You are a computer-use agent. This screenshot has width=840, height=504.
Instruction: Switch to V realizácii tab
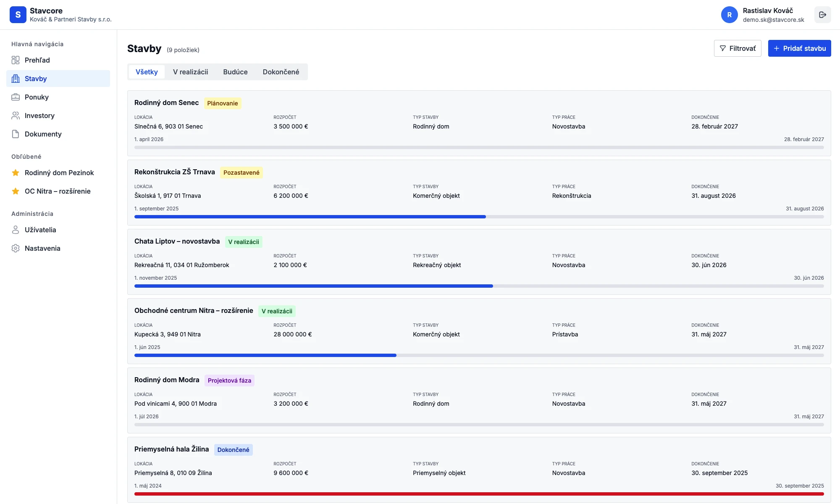(190, 72)
